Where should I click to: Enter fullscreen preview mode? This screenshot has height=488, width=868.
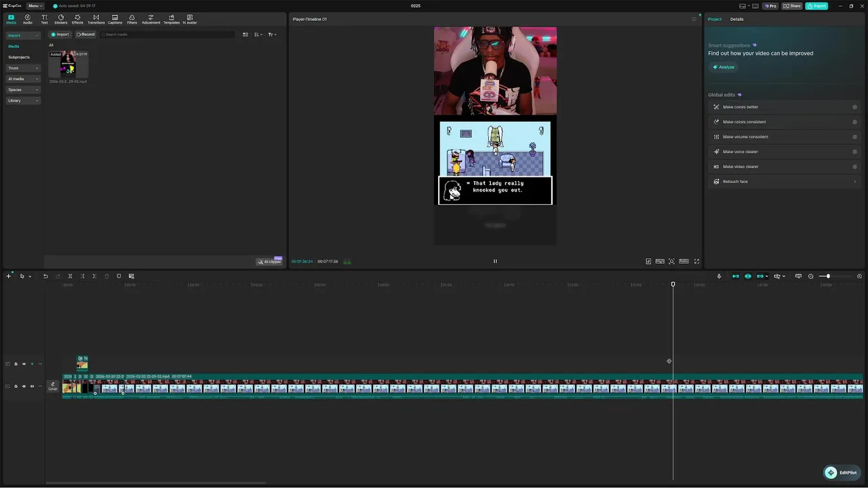696,261
